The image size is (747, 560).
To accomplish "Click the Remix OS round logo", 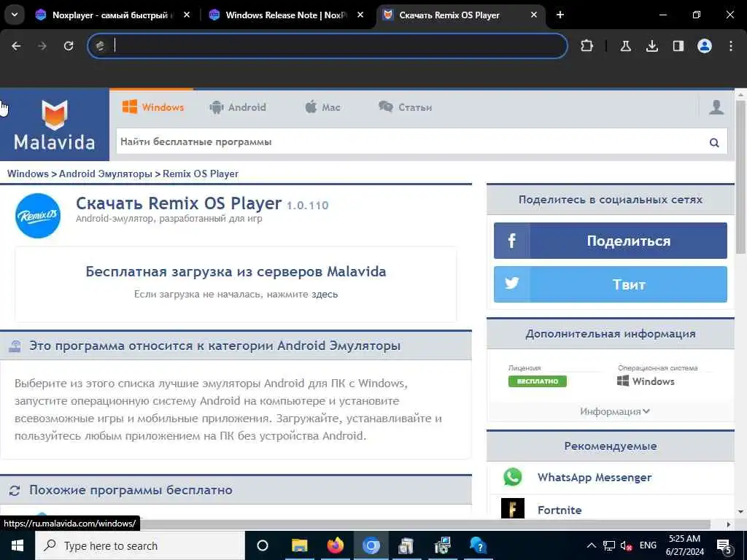I will point(38,216).
